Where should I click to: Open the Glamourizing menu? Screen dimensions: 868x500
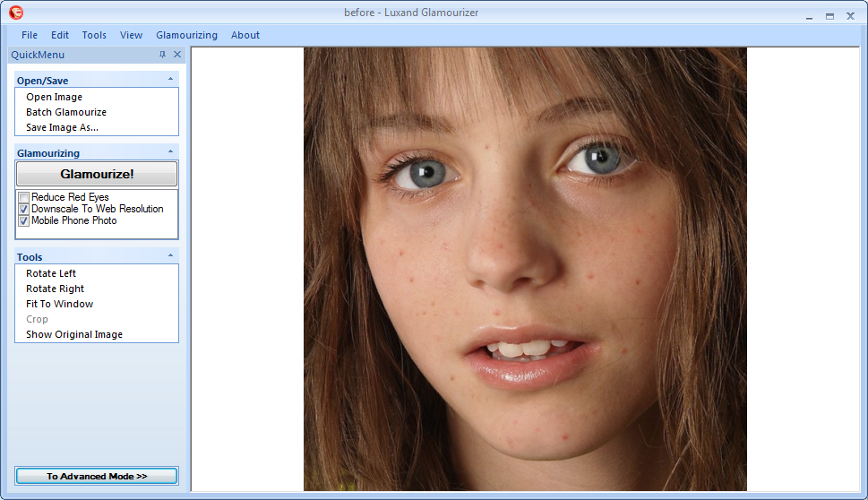click(x=186, y=35)
